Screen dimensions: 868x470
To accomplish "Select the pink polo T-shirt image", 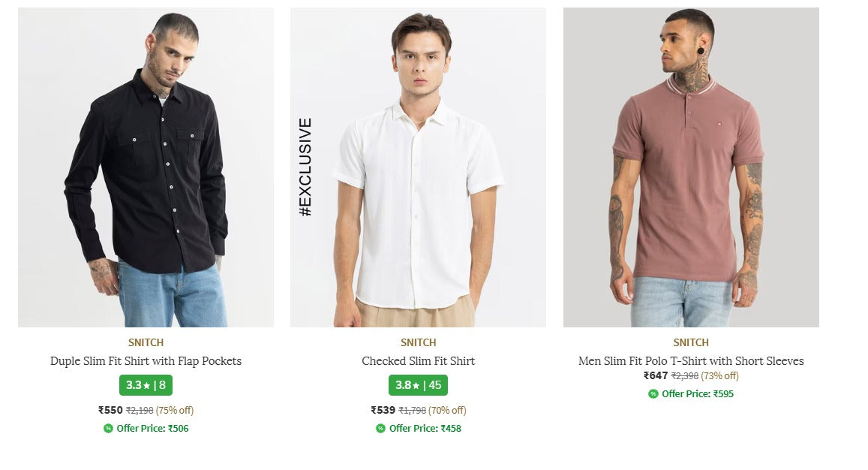I will click(x=691, y=167).
